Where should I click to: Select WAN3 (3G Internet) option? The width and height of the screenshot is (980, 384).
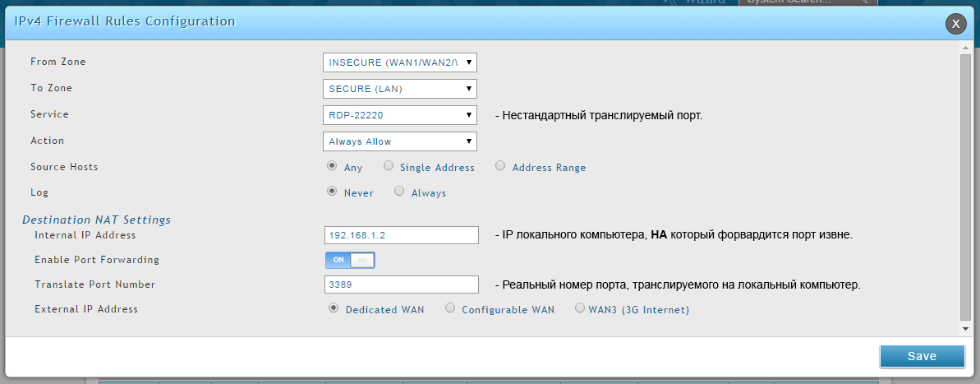pos(580,308)
